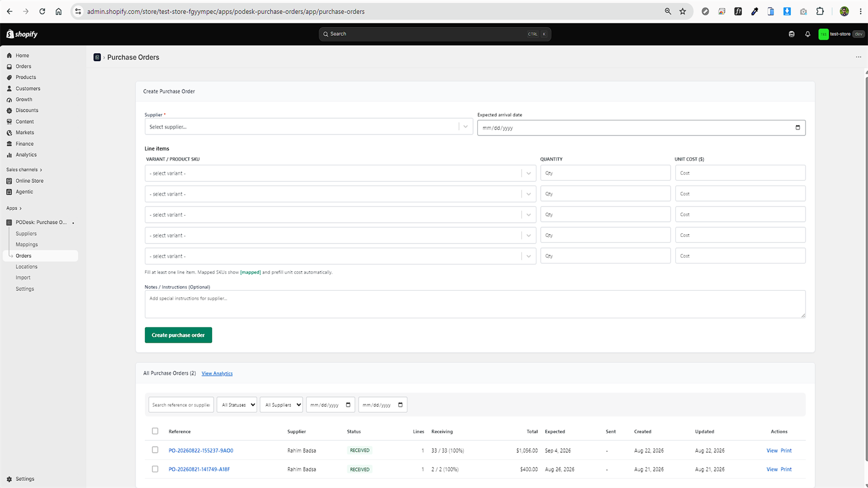Image resolution: width=868 pixels, height=488 pixels.
Task: Open the three-dot page menu
Action: (x=858, y=57)
